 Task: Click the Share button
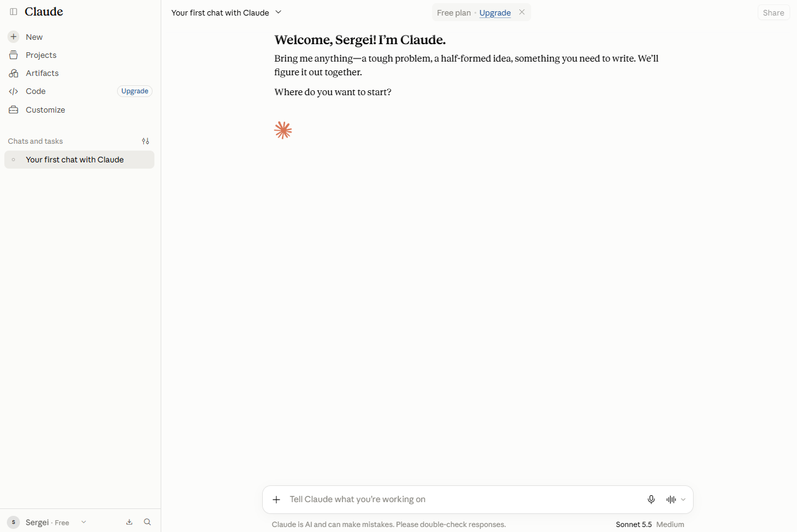(773, 12)
